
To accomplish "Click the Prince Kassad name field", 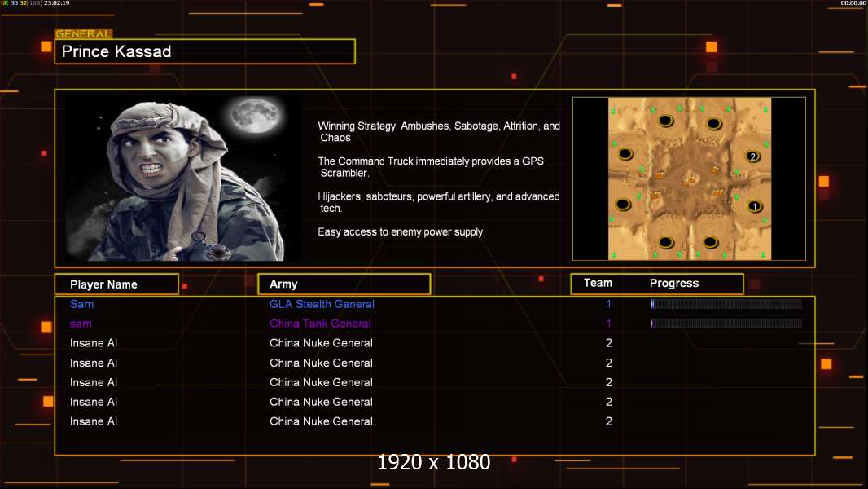I will point(205,51).
